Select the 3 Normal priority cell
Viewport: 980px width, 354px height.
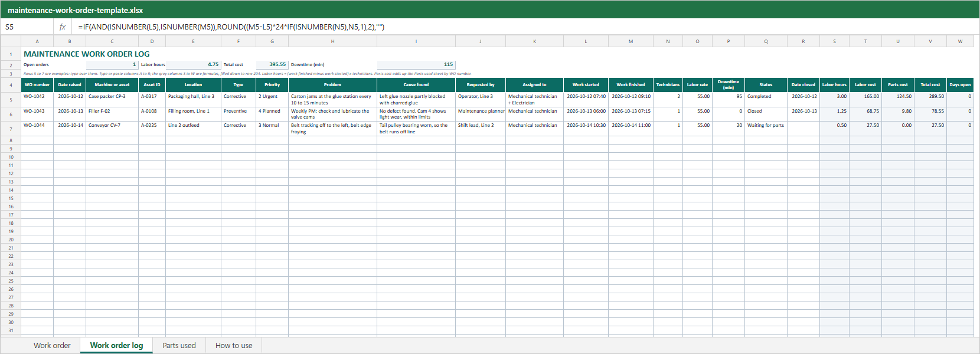(x=272, y=129)
